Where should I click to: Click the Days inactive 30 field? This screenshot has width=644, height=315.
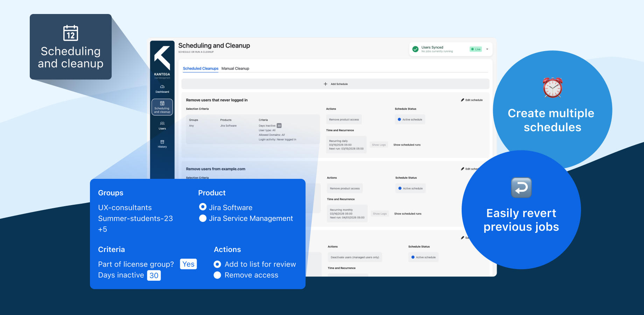point(154,275)
